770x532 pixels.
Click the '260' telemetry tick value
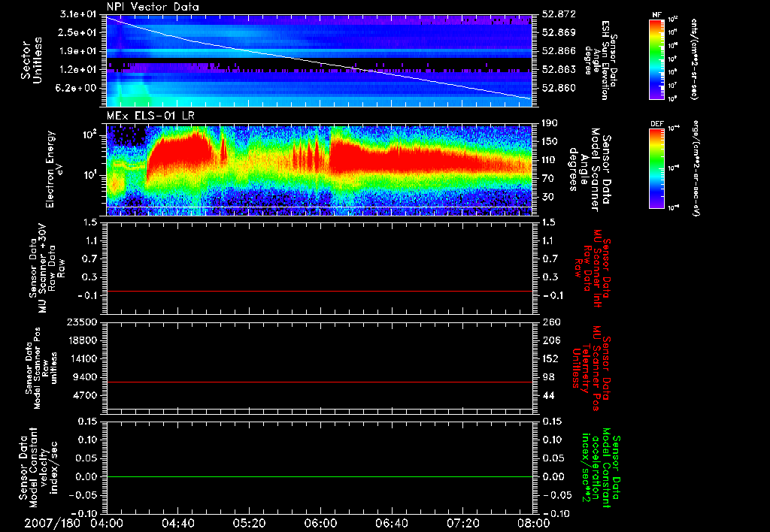coord(550,322)
